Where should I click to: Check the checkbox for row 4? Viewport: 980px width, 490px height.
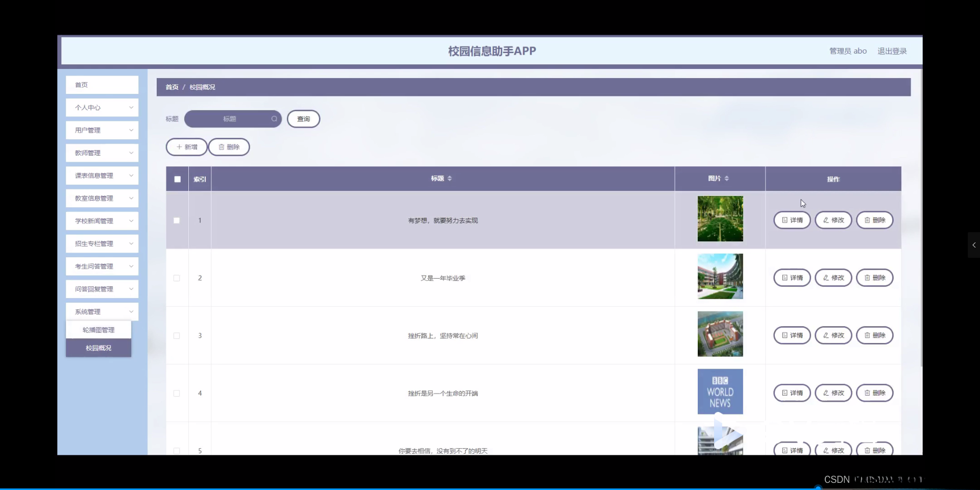pyautogui.click(x=177, y=393)
